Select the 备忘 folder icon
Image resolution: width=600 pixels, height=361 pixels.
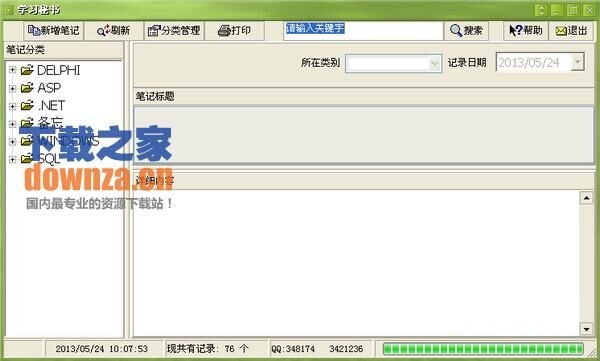(27, 123)
